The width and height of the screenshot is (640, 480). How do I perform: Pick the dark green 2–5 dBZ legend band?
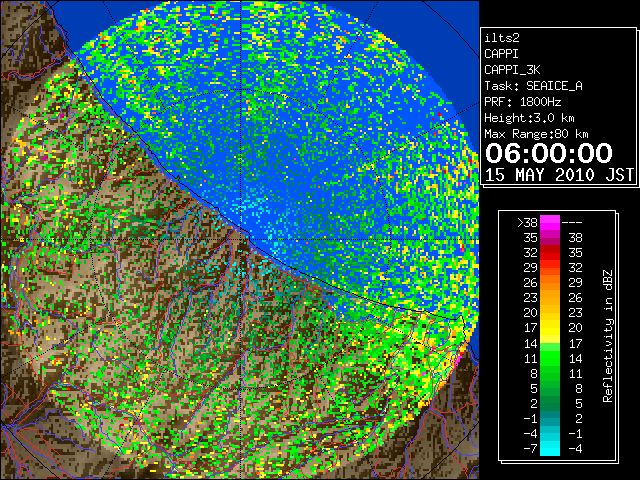click(550, 403)
